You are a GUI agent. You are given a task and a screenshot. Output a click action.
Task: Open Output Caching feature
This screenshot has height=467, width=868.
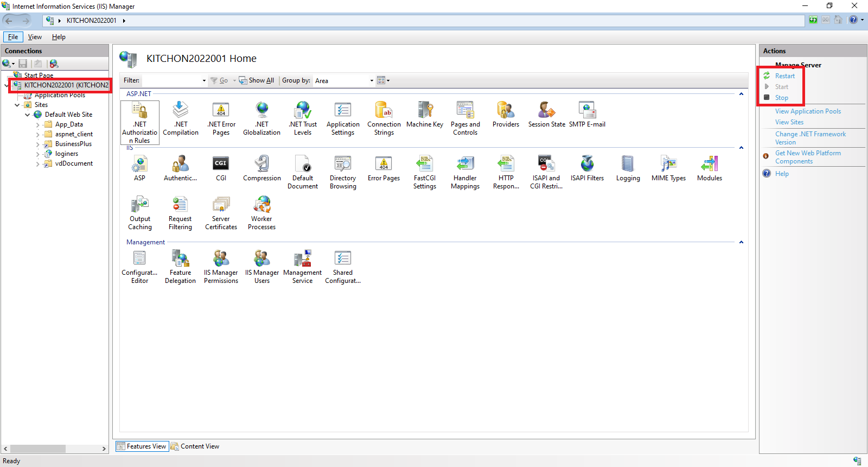click(140, 213)
